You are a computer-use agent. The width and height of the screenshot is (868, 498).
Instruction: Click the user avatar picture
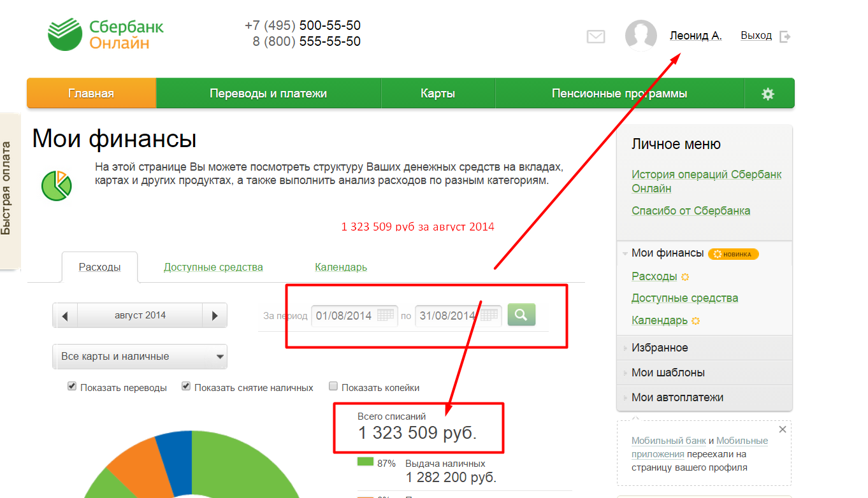641,35
